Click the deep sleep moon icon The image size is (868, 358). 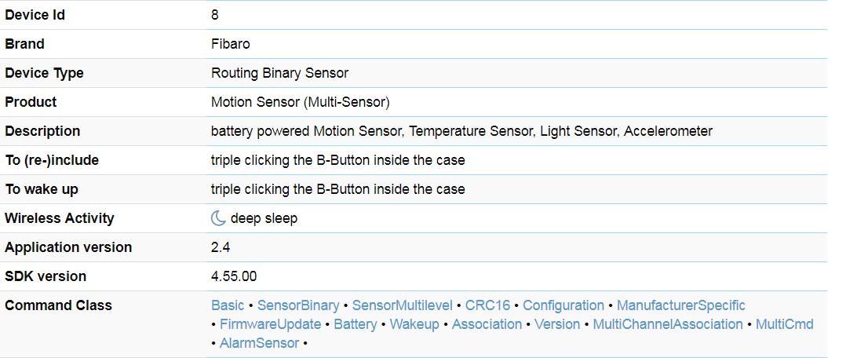[218, 218]
